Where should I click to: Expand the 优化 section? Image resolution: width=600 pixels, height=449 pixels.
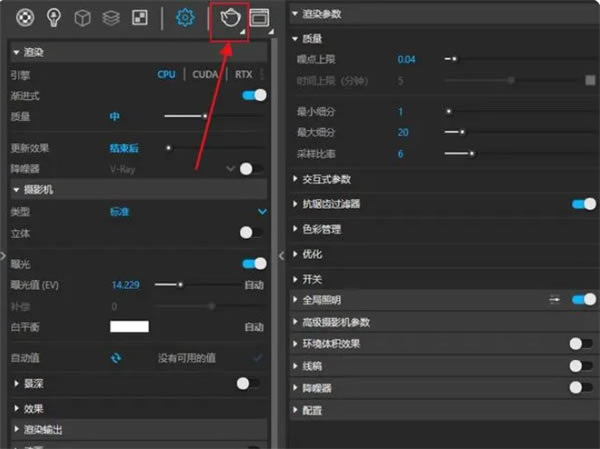(x=295, y=254)
